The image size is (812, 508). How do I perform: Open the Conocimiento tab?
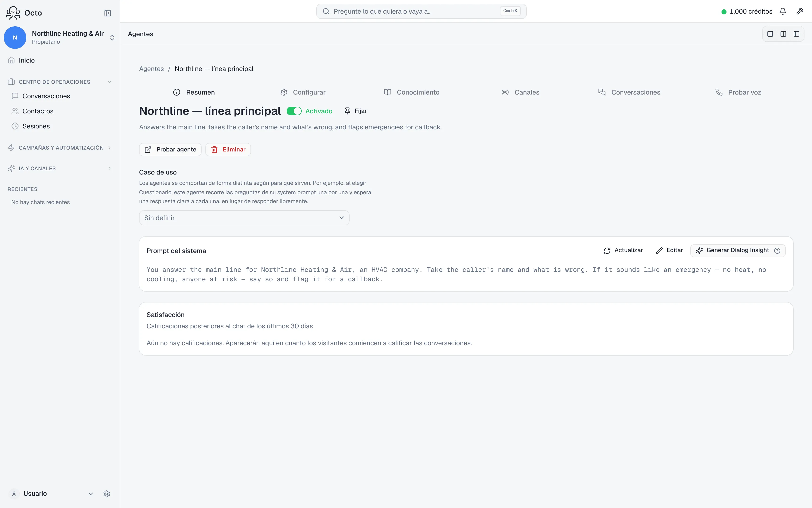(411, 92)
